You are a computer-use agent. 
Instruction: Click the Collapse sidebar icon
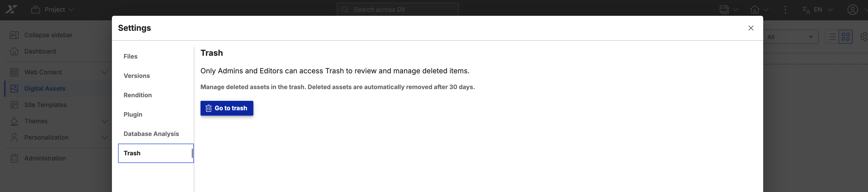[14, 35]
